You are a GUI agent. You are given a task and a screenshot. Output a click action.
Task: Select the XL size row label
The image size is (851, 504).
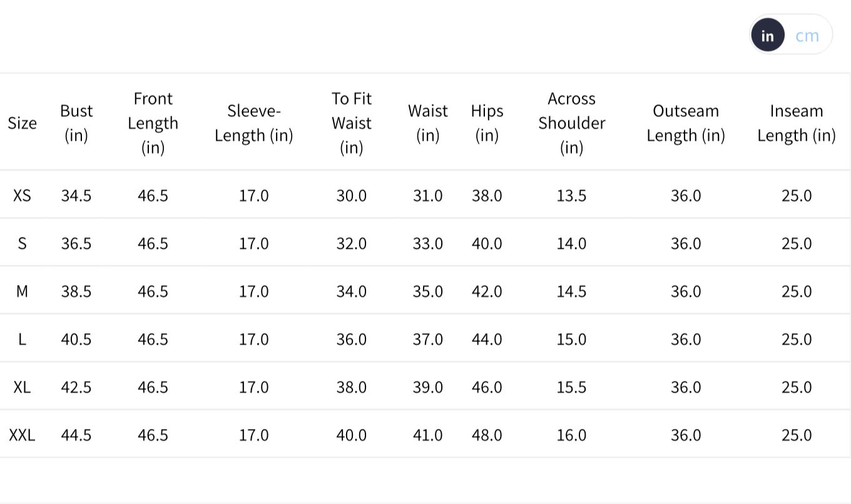point(22,387)
